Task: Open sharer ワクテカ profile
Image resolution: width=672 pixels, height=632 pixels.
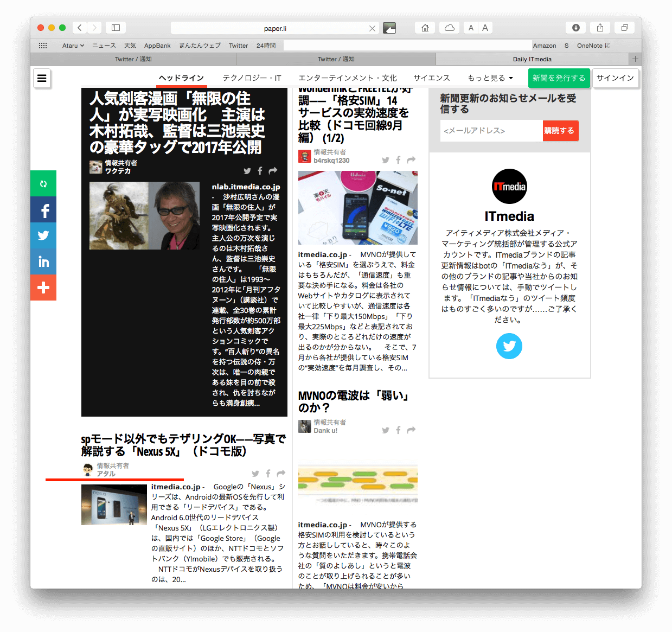Action: click(118, 171)
